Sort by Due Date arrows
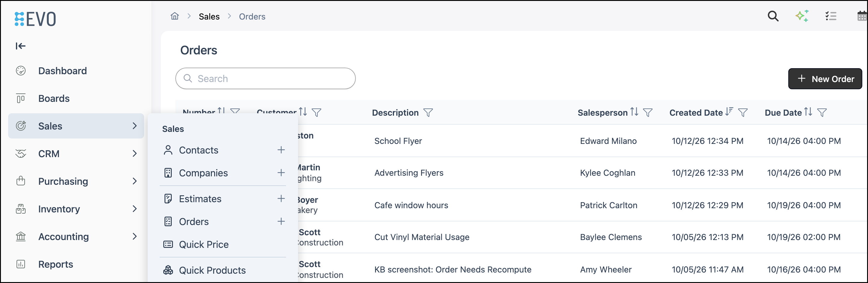The width and height of the screenshot is (868, 283). pyautogui.click(x=808, y=111)
